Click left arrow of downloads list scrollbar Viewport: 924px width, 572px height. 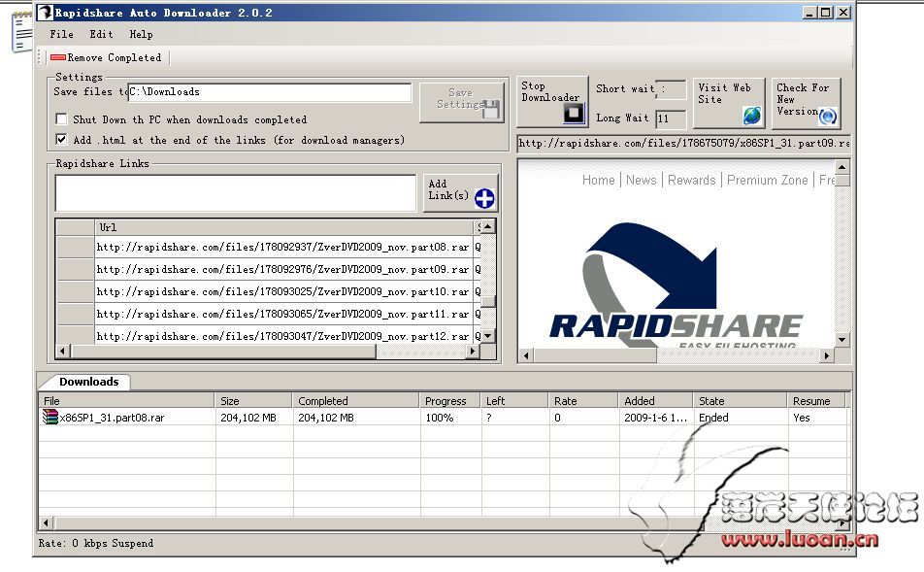pos(47,523)
